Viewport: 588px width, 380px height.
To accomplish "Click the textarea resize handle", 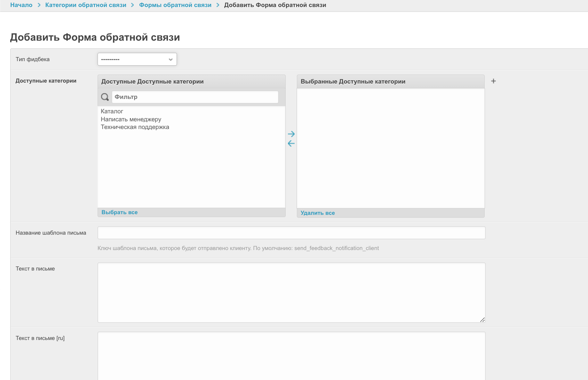I will (x=482, y=319).
